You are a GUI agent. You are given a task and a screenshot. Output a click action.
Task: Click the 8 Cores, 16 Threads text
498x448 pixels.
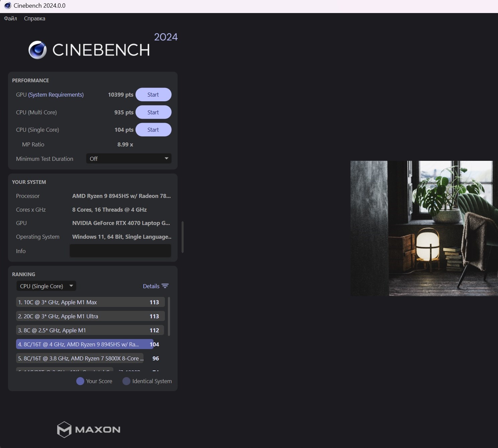click(109, 210)
